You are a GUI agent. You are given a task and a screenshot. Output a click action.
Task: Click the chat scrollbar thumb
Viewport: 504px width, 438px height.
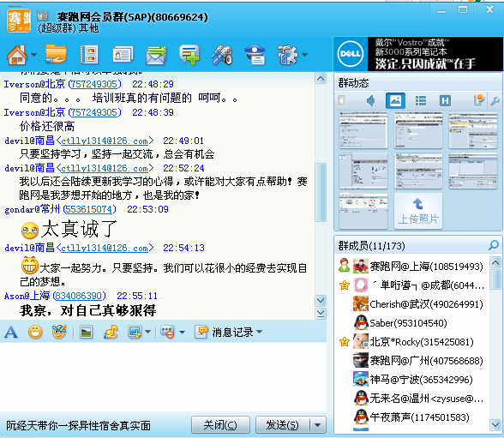321,192
